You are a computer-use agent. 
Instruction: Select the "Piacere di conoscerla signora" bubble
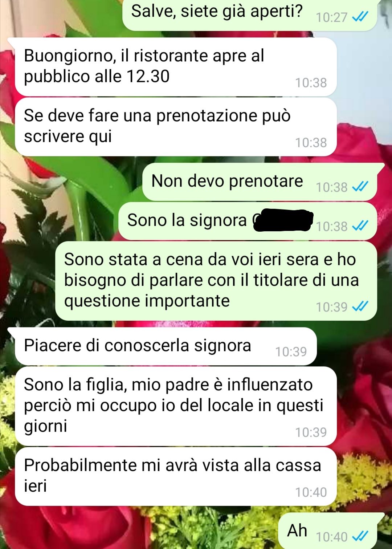click(x=166, y=346)
